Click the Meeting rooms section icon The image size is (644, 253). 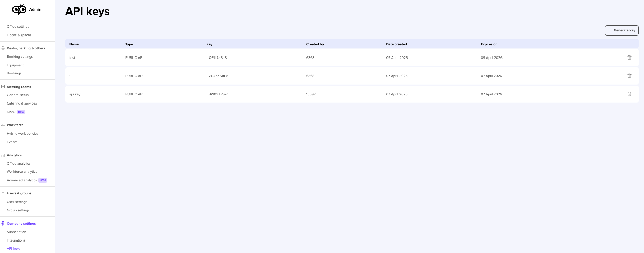tap(3, 87)
